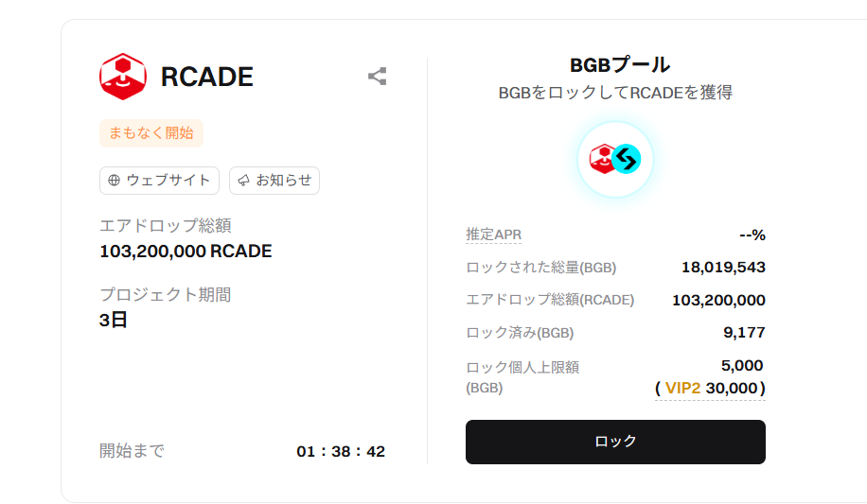Image resolution: width=867 pixels, height=504 pixels.
Task: Click the BGBプール pool heading
Action: point(620,65)
